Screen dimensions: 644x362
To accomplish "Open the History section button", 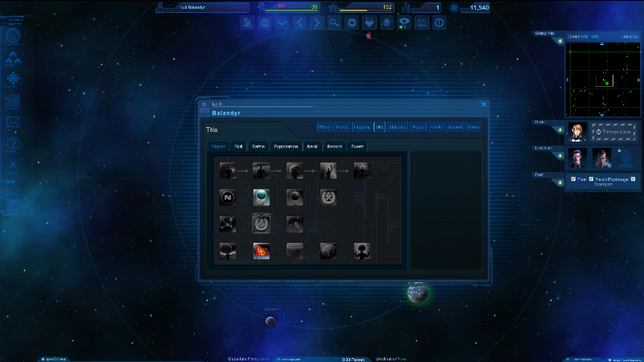I will pos(418,127).
